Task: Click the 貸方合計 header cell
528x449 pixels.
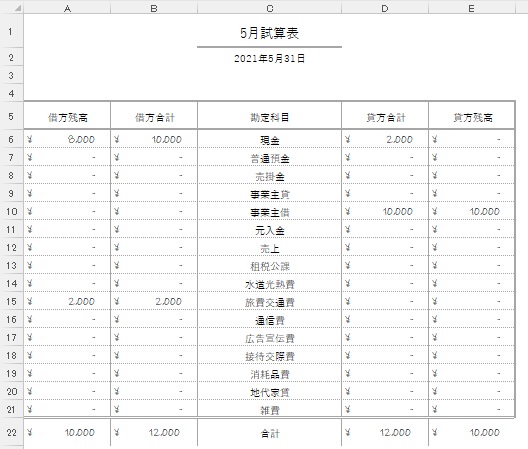Action: (x=385, y=115)
